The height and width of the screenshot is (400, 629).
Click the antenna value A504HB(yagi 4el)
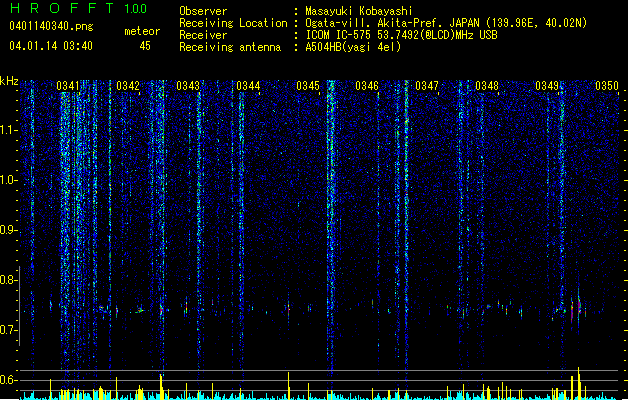[x=353, y=47]
